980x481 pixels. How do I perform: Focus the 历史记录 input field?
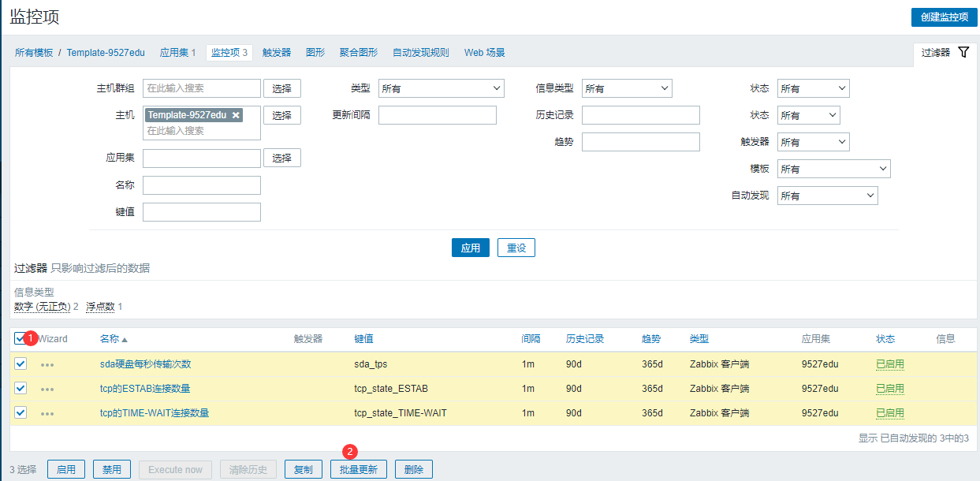coord(641,115)
